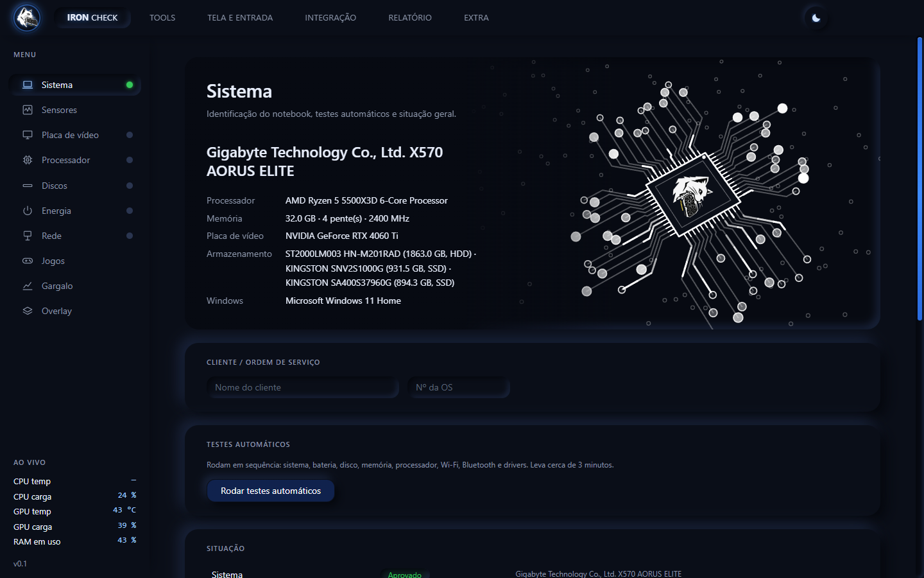The width and height of the screenshot is (924, 578).
Task: Click the green status dot beside Sistema
Action: click(130, 85)
